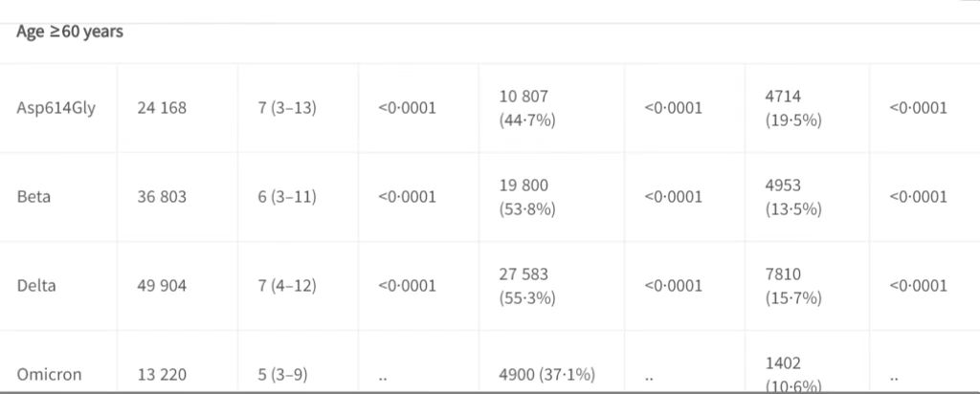
Task: Click the 4953 (13·5%) cell
Action: 793,197
